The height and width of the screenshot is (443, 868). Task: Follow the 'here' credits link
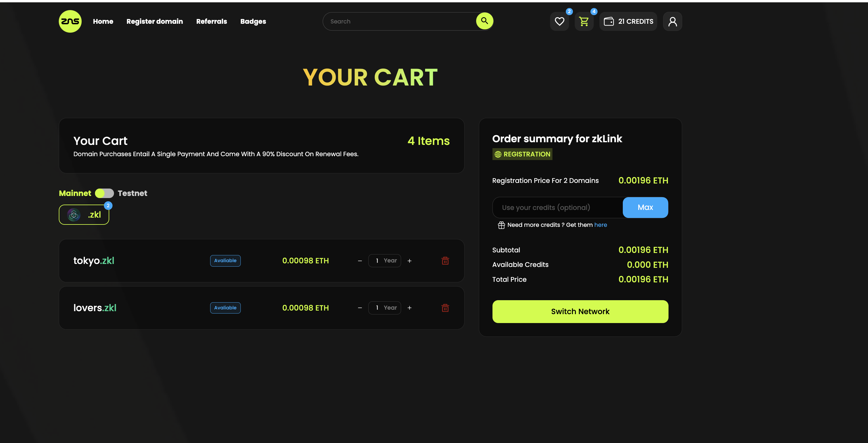[x=600, y=225]
